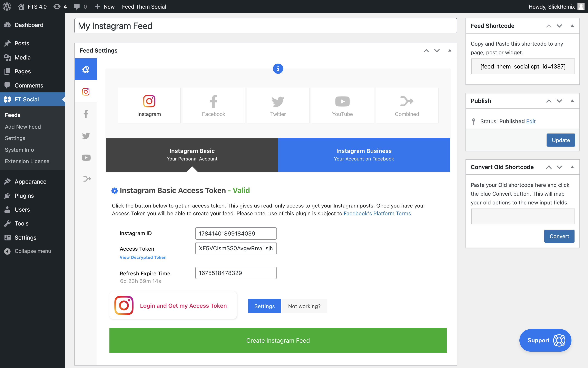The height and width of the screenshot is (368, 588).
Task: Click View Decrypted Token link
Action: pos(143,257)
